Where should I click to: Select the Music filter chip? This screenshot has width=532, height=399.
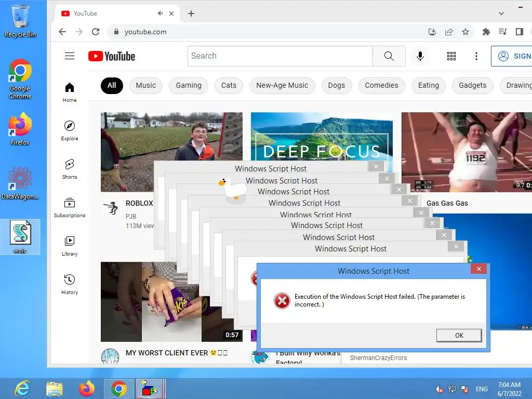(x=146, y=86)
